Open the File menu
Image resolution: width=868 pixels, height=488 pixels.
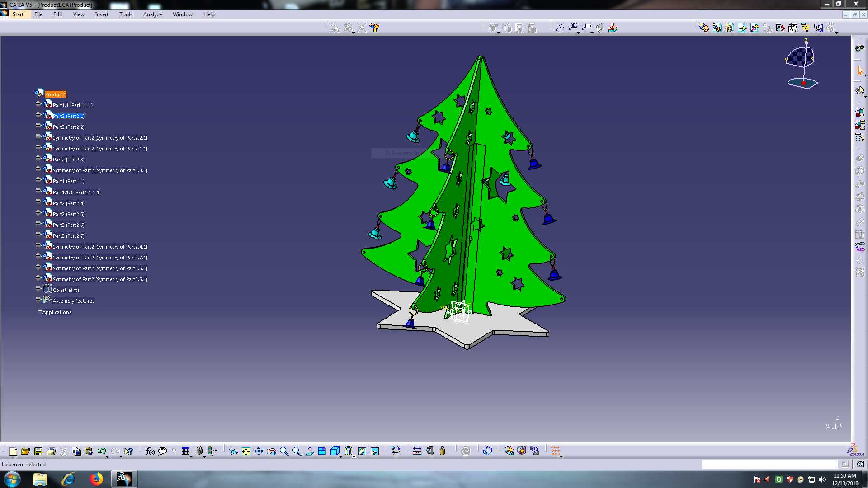coord(38,14)
